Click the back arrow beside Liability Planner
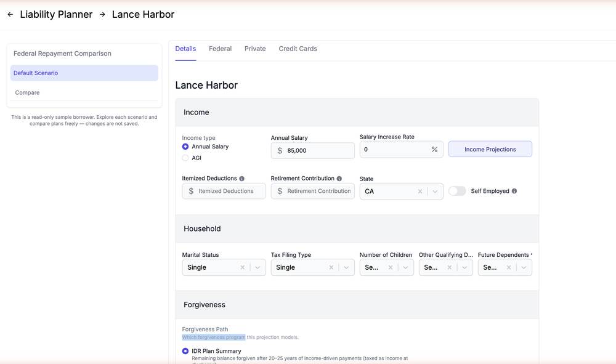The width and height of the screenshot is (616, 364). point(10,15)
